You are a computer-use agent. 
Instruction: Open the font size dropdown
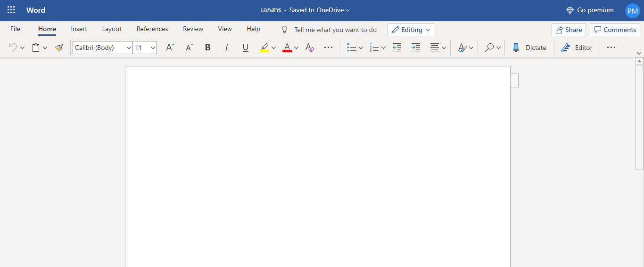coord(153,48)
